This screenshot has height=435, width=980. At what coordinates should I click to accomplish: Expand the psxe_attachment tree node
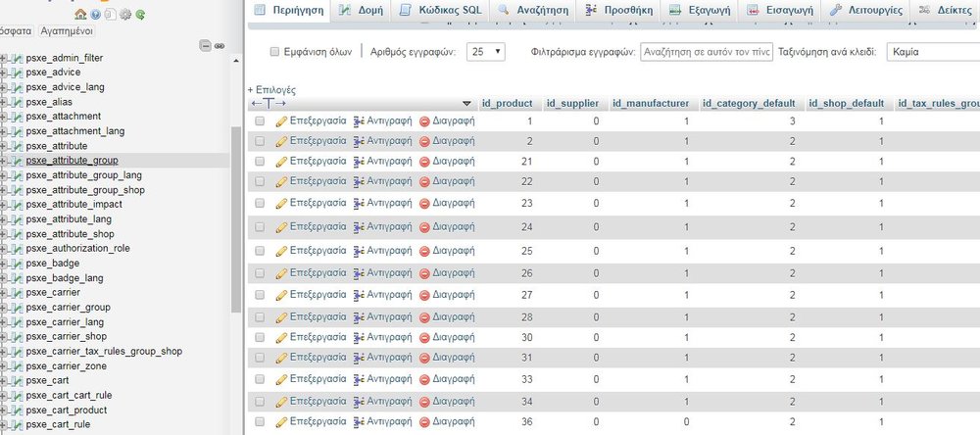point(3,117)
